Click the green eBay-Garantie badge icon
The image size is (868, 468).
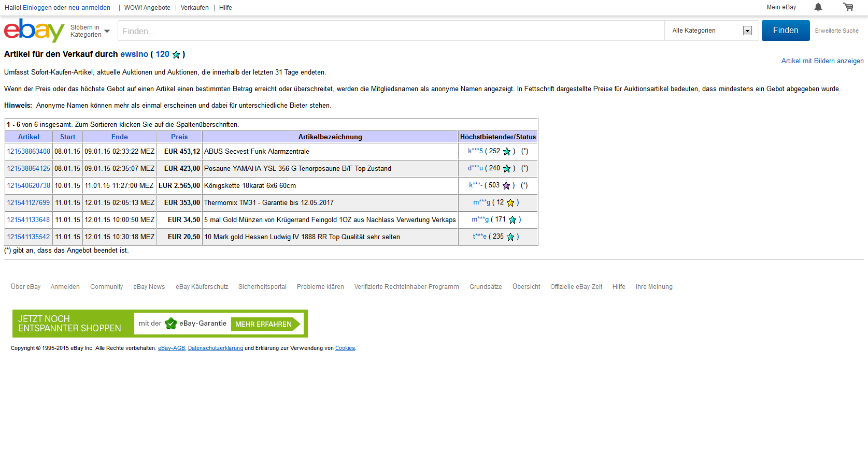coord(171,324)
